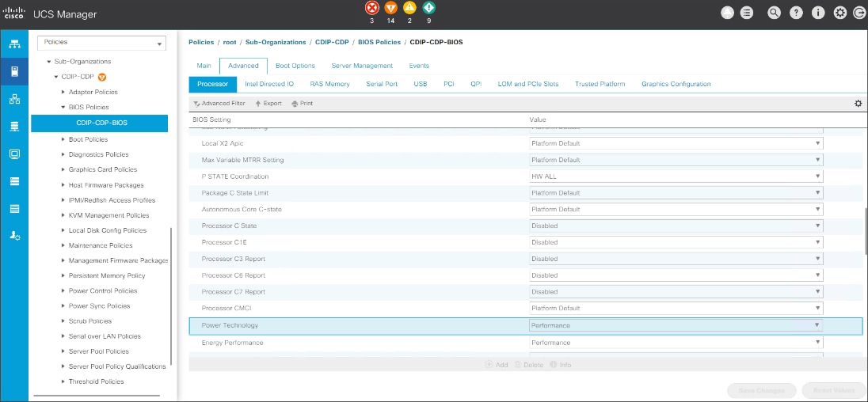868x402 pixels.
Task: Open the QPI subtab
Action: point(476,84)
